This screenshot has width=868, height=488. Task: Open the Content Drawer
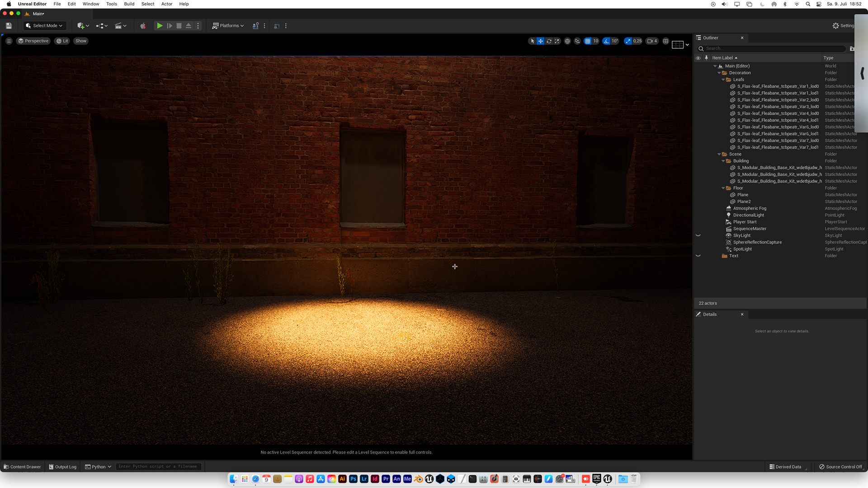tap(22, 467)
